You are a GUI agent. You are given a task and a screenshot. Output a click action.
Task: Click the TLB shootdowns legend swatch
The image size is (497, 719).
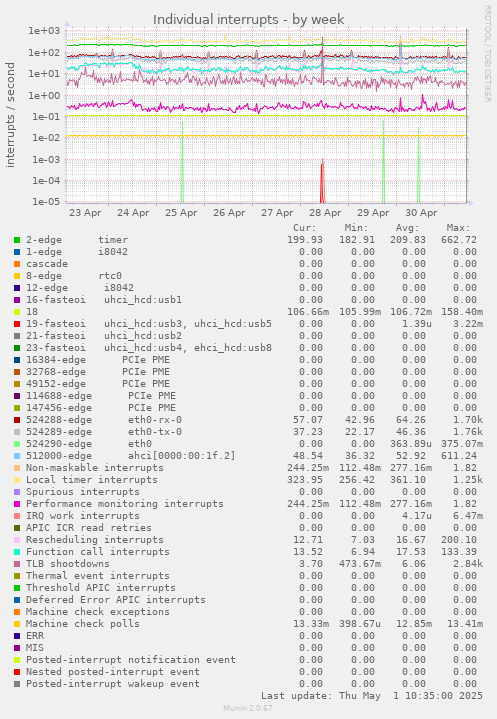point(17,564)
